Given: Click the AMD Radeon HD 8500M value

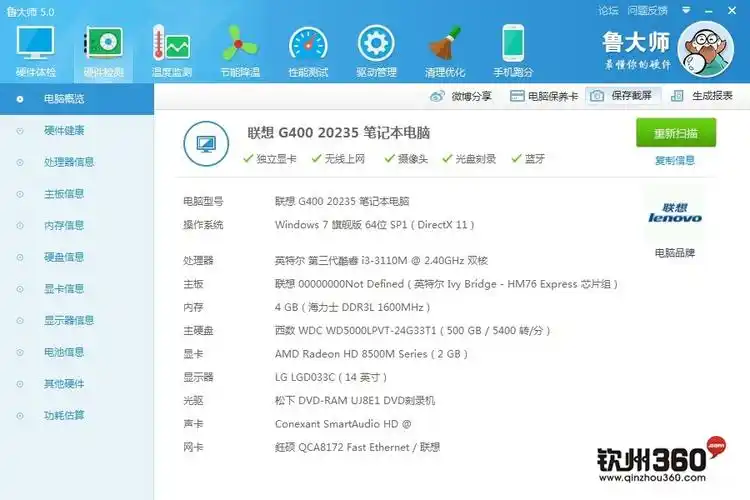Looking at the screenshot, I should tap(371, 354).
